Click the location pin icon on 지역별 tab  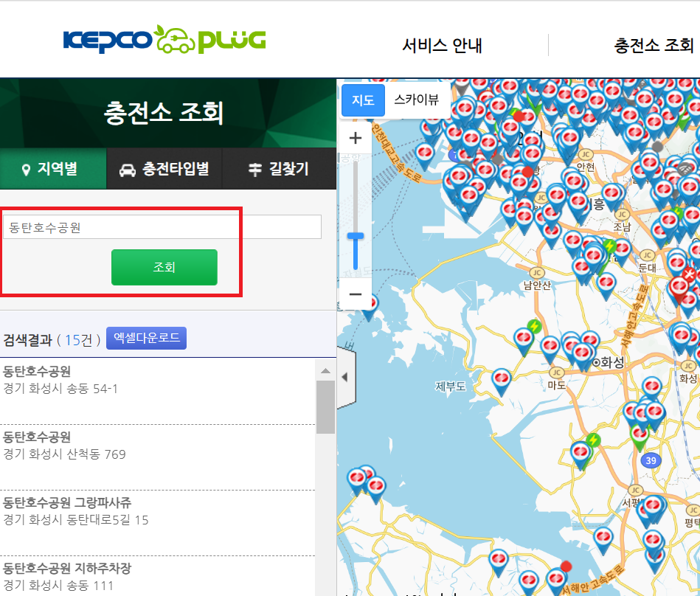tap(27, 168)
